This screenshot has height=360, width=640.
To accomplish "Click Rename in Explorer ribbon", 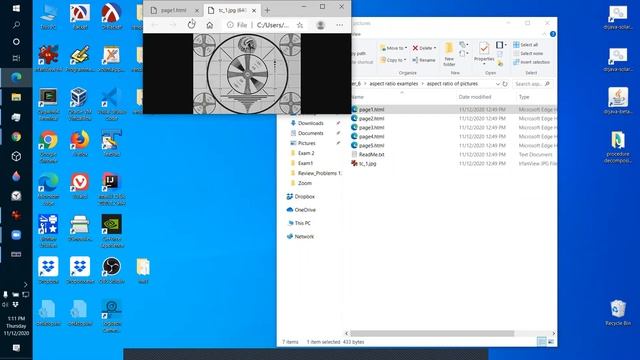I will tap(424, 60).
